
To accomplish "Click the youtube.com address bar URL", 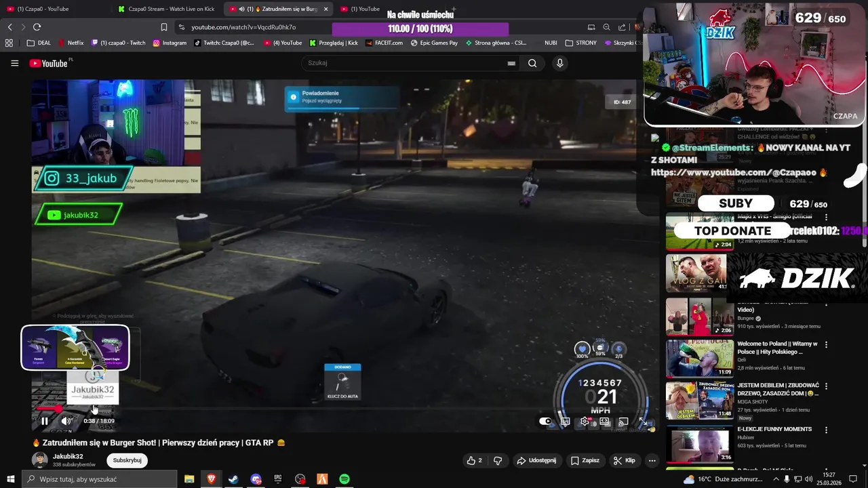I will [x=243, y=27].
